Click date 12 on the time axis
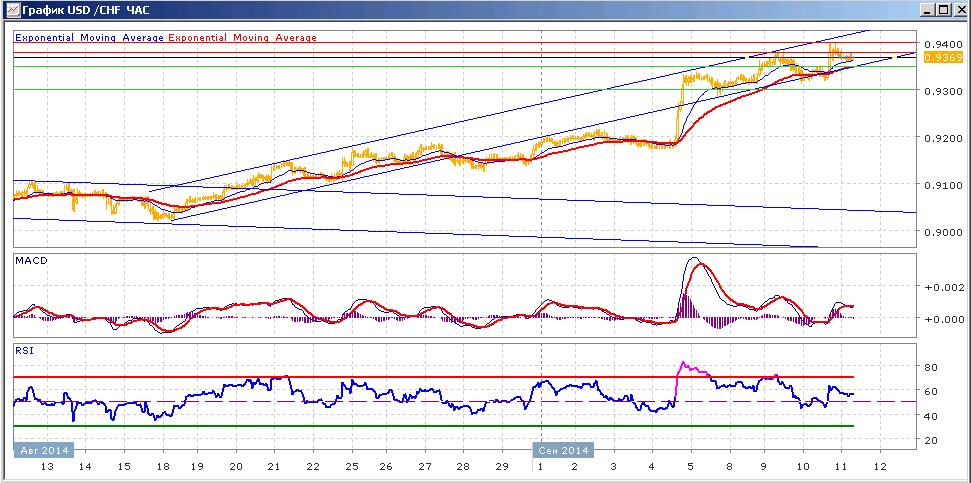Viewport: 971px width, 483px height. tap(879, 466)
